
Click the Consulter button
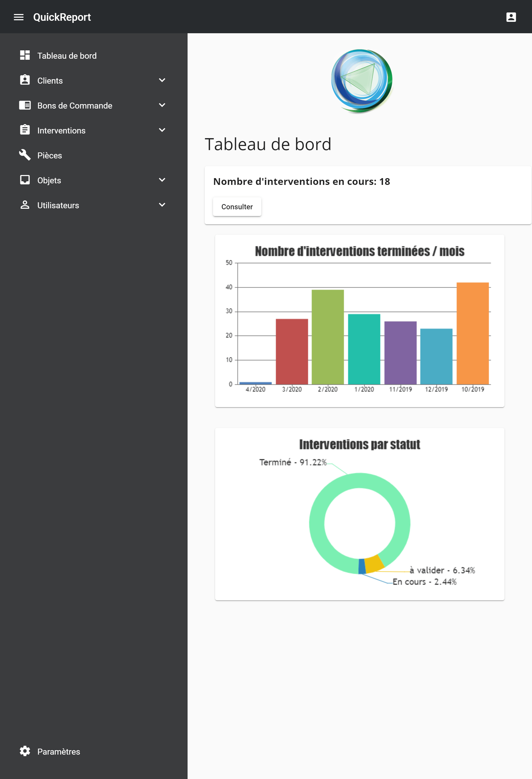pyautogui.click(x=237, y=206)
